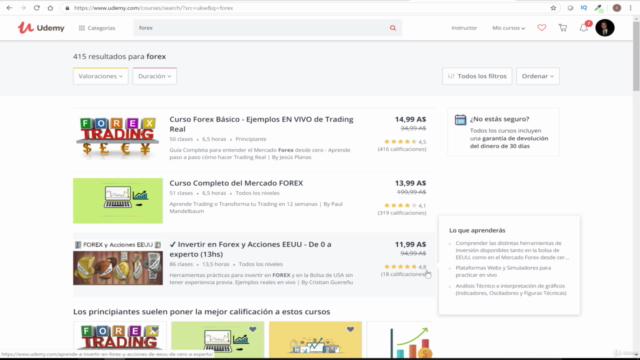The width and height of the screenshot is (640, 360).
Task: Click the round extension icon beside star
Action: tap(570, 8)
